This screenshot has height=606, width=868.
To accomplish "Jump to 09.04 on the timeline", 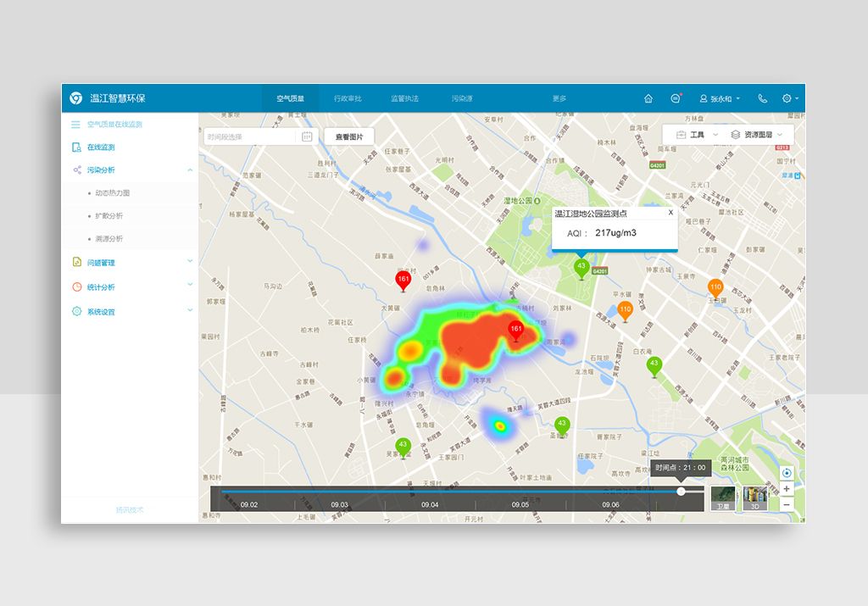I will (430, 504).
